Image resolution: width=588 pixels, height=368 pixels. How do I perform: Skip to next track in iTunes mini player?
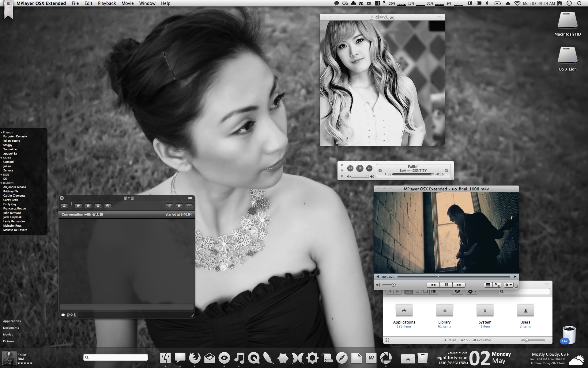pyautogui.click(x=369, y=168)
